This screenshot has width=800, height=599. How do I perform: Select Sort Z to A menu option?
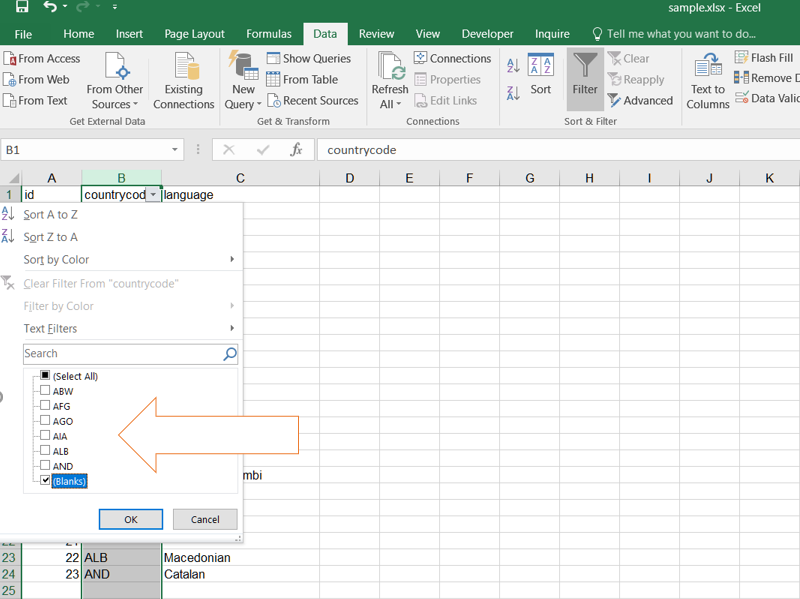coord(51,237)
